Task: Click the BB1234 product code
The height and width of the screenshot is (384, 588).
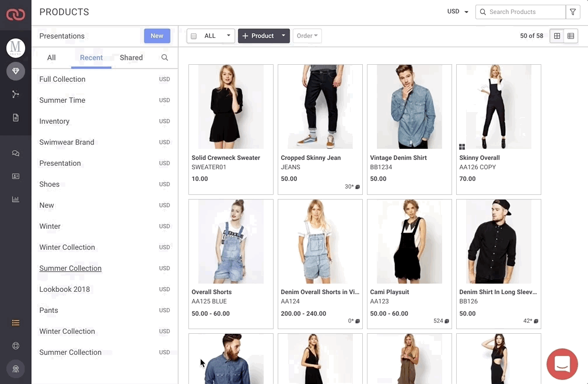Action: pyautogui.click(x=381, y=167)
